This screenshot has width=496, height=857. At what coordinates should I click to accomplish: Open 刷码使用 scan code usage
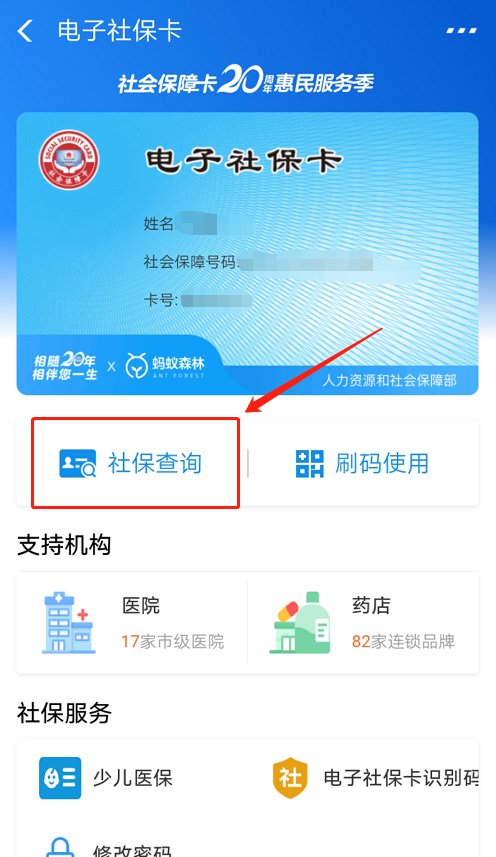click(x=363, y=463)
